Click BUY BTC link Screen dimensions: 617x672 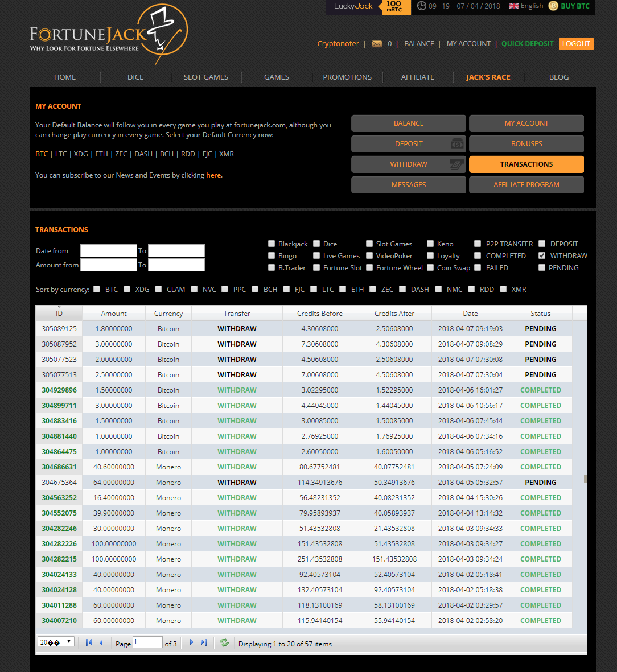coord(575,6)
